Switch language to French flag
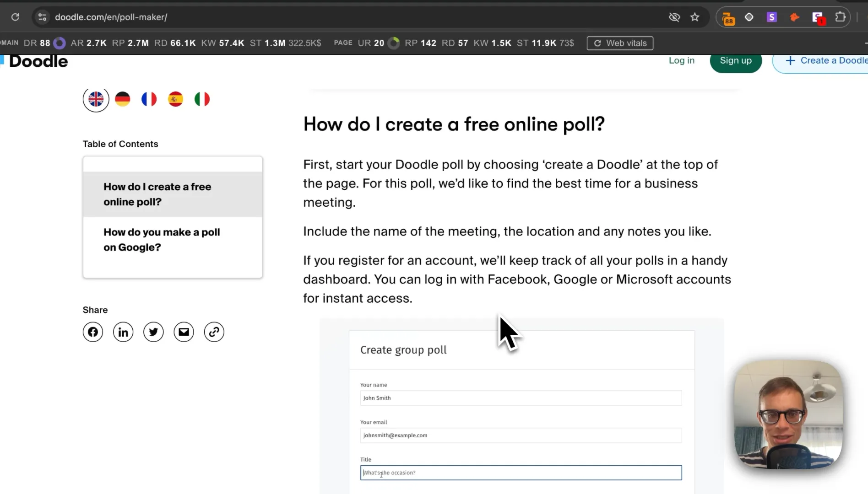 point(149,99)
